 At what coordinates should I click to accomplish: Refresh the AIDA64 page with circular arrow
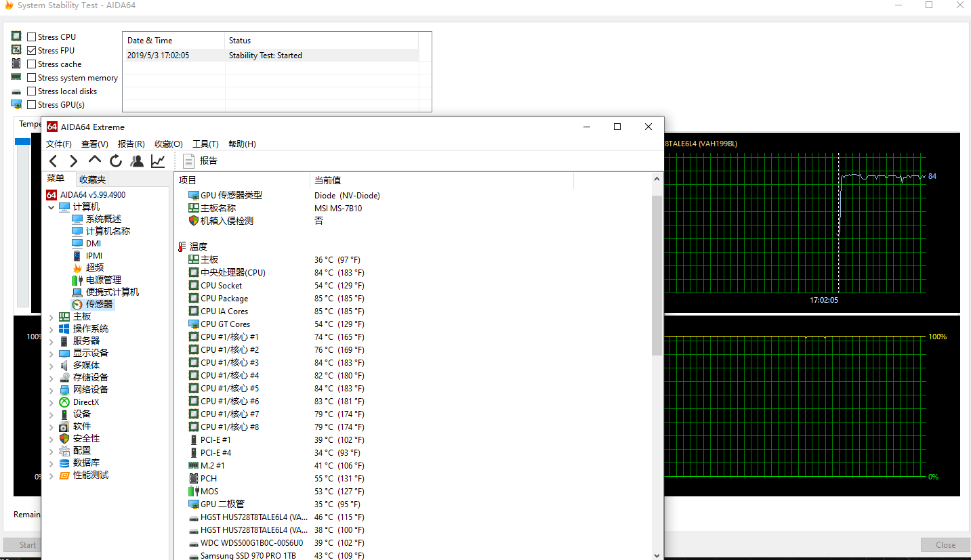pyautogui.click(x=116, y=161)
